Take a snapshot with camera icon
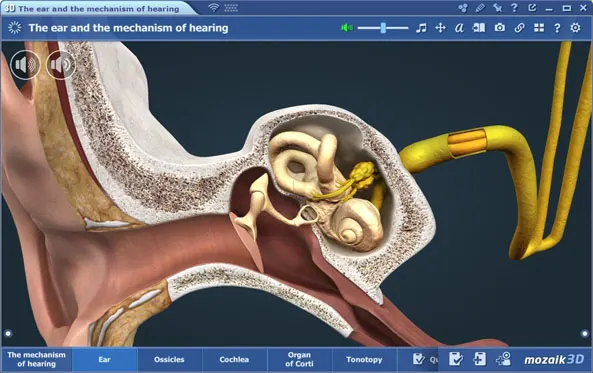Image resolution: width=593 pixels, height=373 pixels. tap(500, 28)
